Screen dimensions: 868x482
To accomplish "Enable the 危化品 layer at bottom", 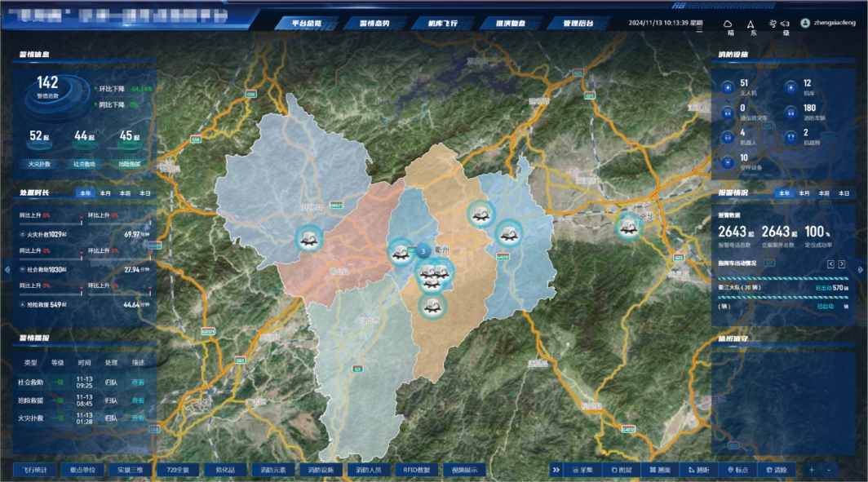I will click(225, 470).
